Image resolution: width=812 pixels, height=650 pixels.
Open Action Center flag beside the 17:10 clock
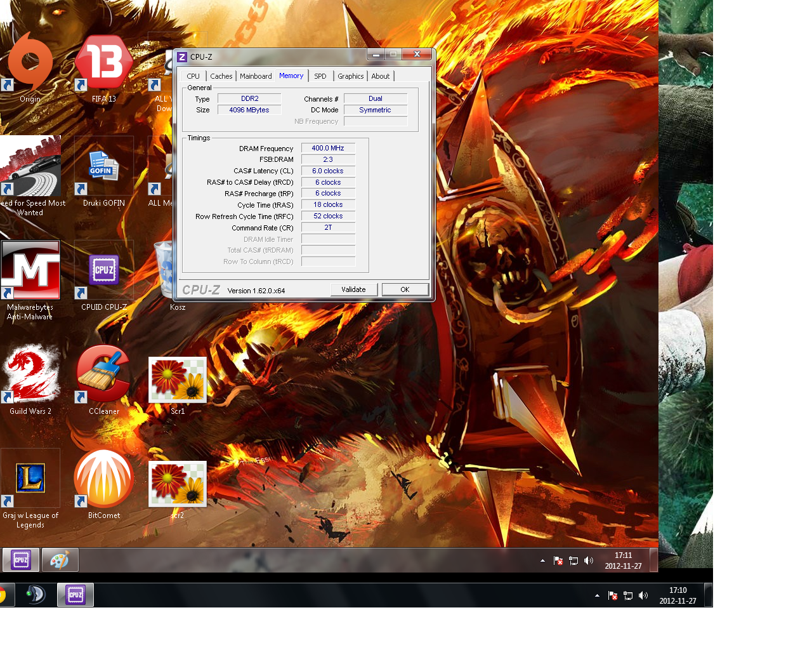click(x=613, y=595)
